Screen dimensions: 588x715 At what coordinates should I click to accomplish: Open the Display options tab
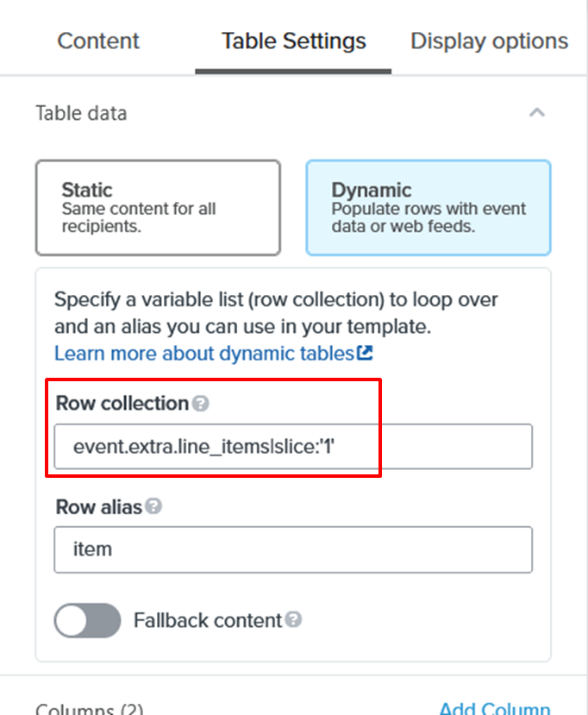click(x=489, y=41)
